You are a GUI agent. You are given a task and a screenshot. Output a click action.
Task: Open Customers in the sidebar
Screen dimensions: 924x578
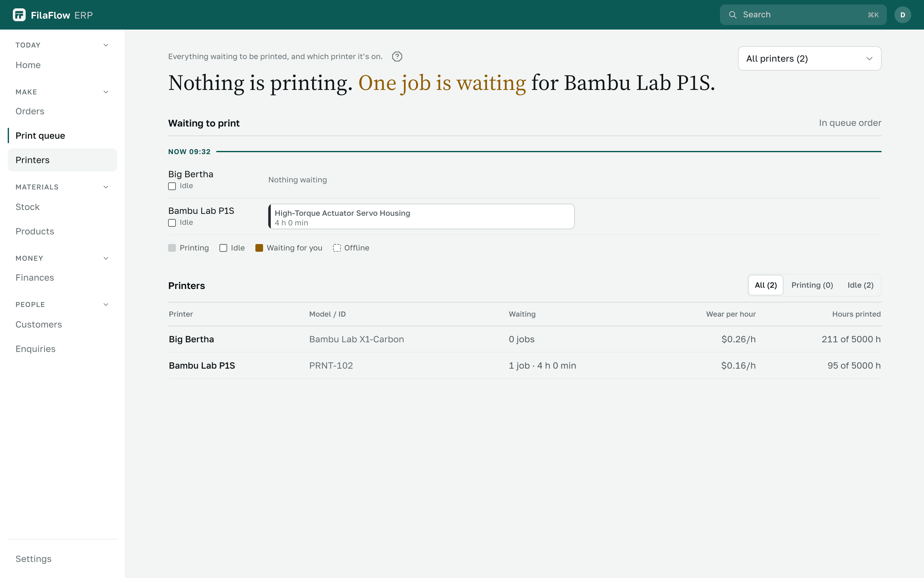[x=63, y=325]
